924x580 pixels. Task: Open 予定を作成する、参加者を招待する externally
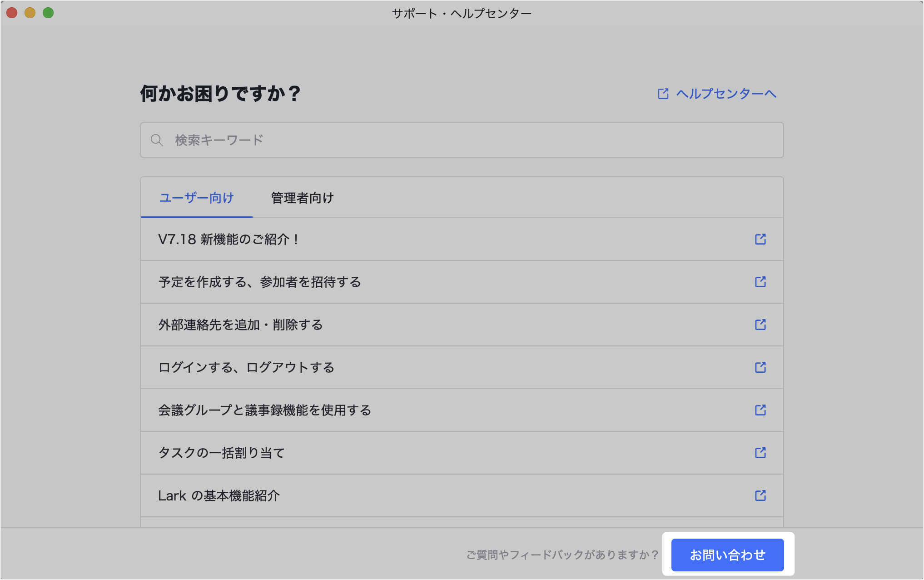[760, 282]
